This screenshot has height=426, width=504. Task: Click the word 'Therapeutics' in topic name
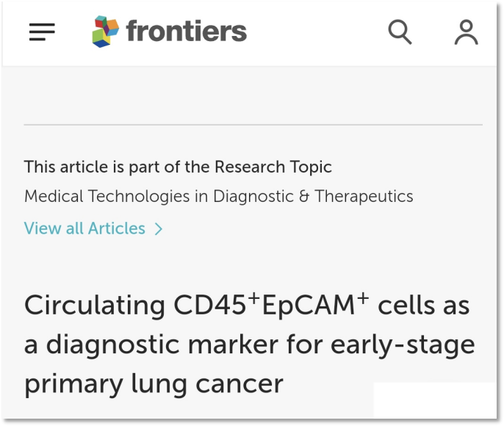364,196
